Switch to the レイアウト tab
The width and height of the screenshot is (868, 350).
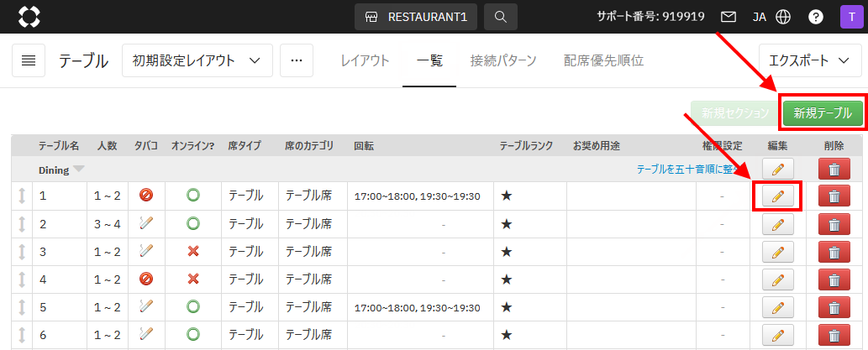coord(364,61)
